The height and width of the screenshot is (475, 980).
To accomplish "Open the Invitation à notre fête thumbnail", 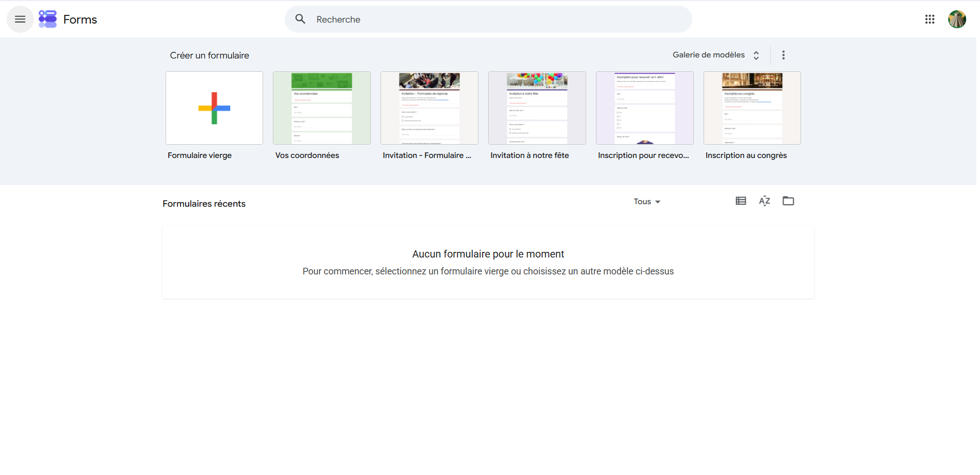I will (x=537, y=108).
